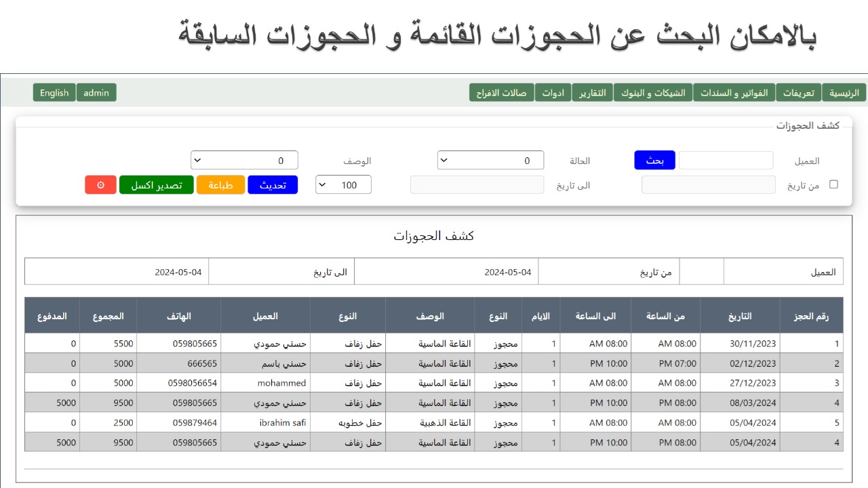Open the الحالة status dropdown
This screenshot has height=488, width=868.
(x=490, y=161)
